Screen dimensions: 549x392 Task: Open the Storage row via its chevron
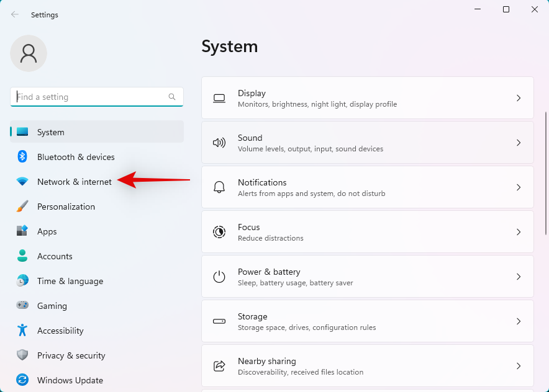pos(519,321)
